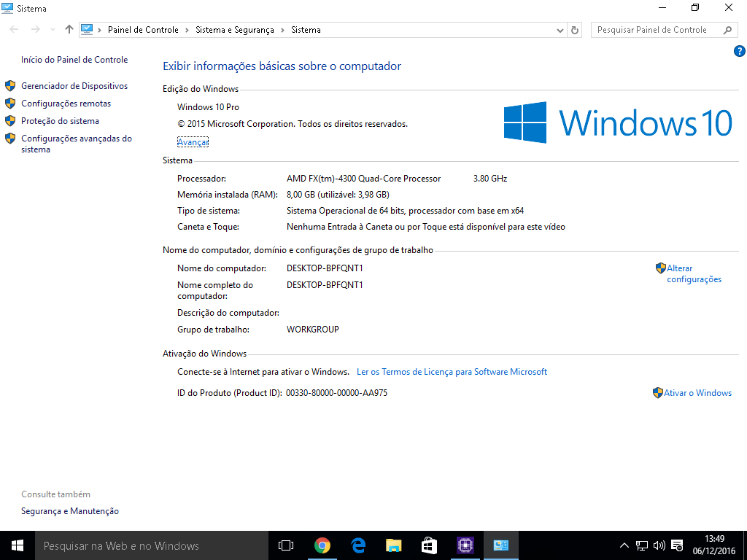Open Ler os Termos de Licença link
This screenshot has height=560, width=747.
(452, 371)
